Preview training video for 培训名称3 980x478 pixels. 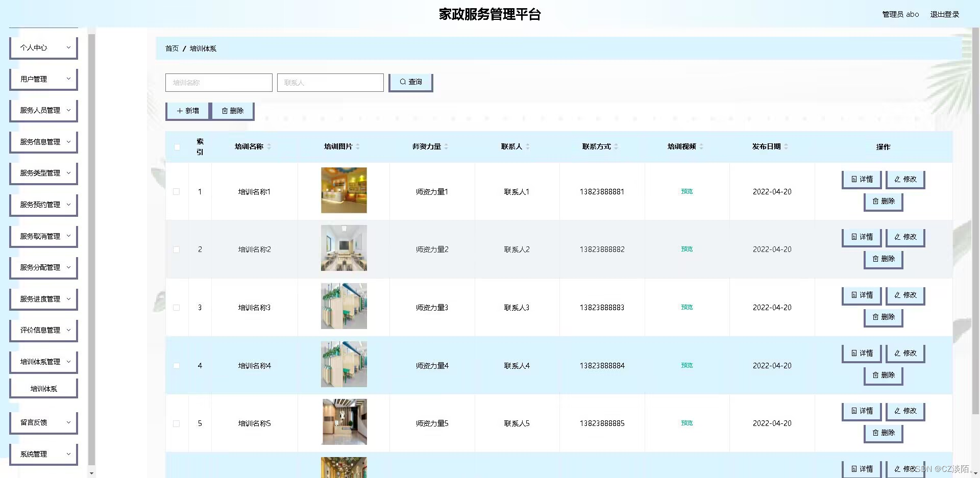click(687, 308)
